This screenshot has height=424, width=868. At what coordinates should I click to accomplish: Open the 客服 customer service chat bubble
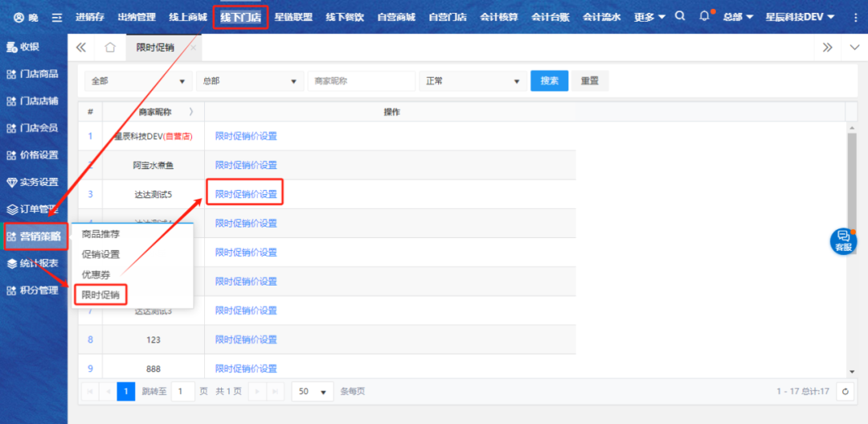(843, 241)
